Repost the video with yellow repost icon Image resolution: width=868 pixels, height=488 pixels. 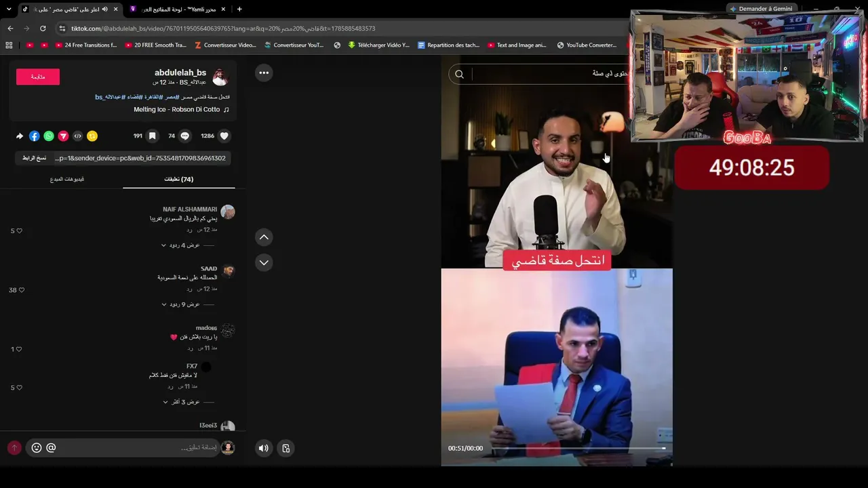[x=92, y=136]
